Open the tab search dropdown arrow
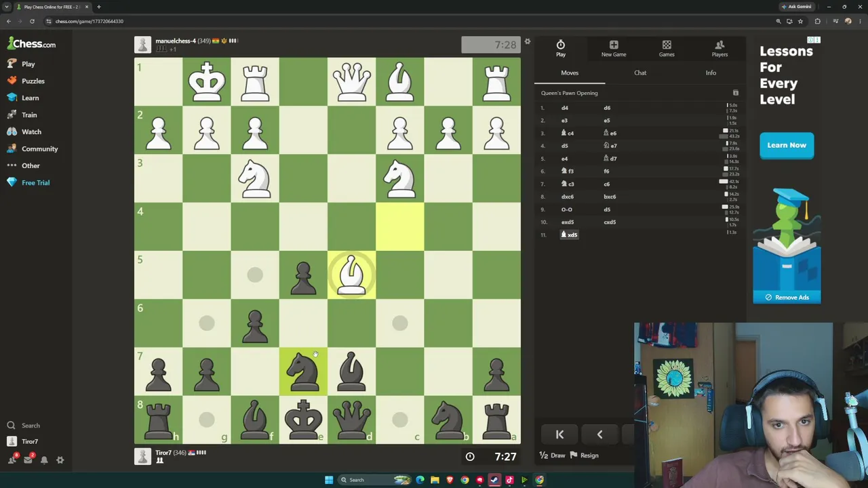The height and width of the screenshot is (488, 868). pyautogui.click(x=7, y=7)
